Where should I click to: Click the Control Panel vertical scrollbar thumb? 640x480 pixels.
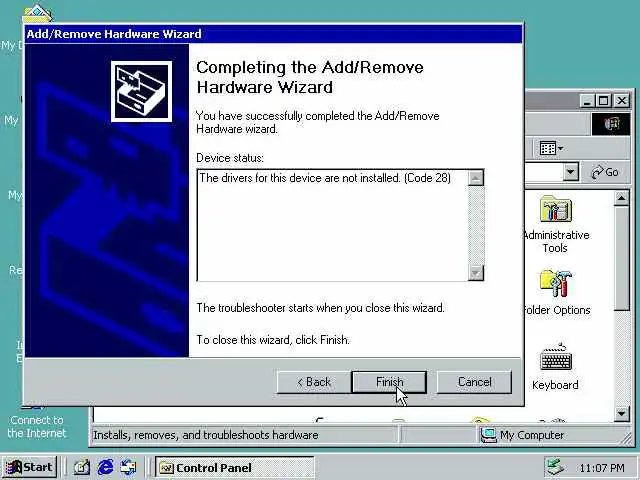tap(621, 259)
